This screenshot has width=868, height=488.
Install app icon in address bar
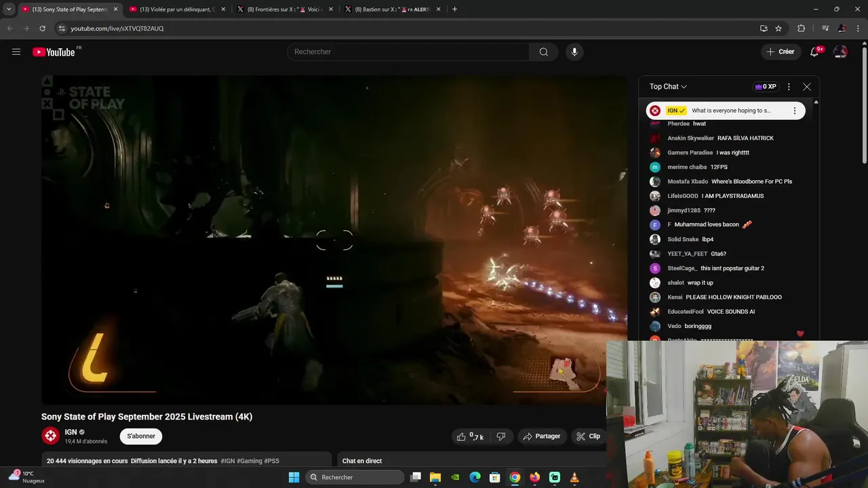pyautogui.click(x=764, y=28)
